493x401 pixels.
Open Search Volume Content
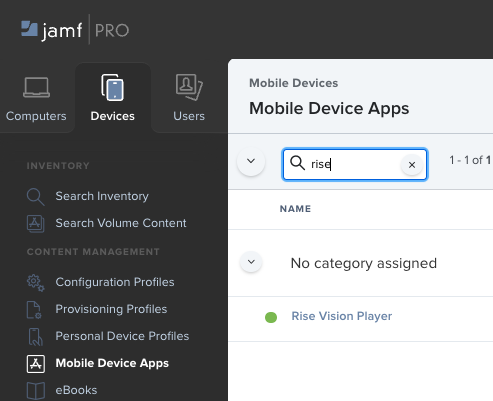click(x=121, y=223)
